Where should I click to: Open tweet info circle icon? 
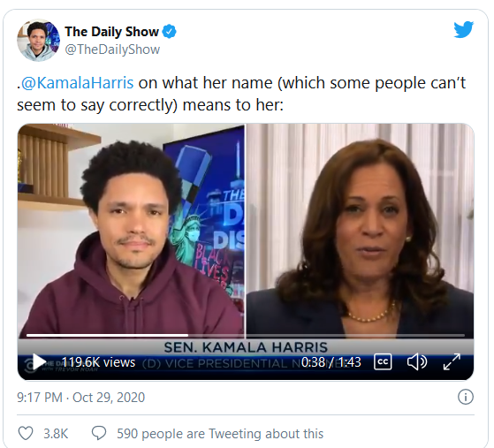pos(466,397)
